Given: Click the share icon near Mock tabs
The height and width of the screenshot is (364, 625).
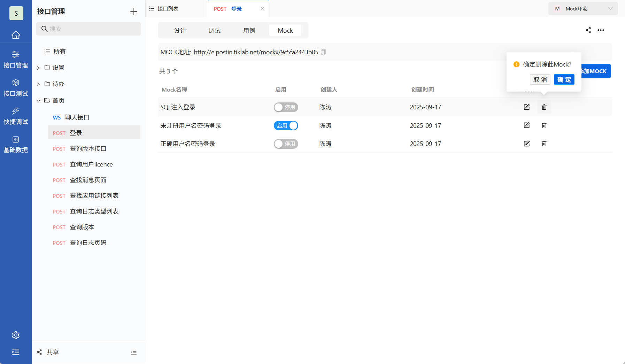Looking at the screenshot, I should 589,30.
